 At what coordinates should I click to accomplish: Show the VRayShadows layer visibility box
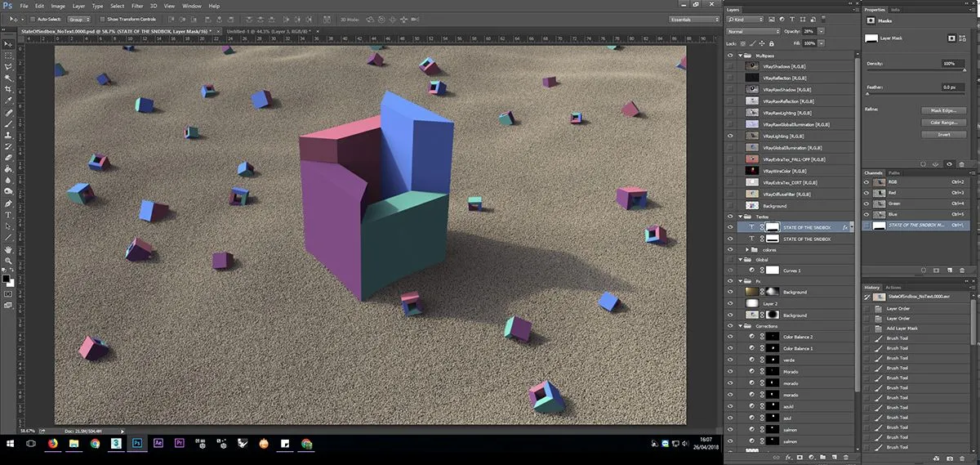[x=730, y=65]
